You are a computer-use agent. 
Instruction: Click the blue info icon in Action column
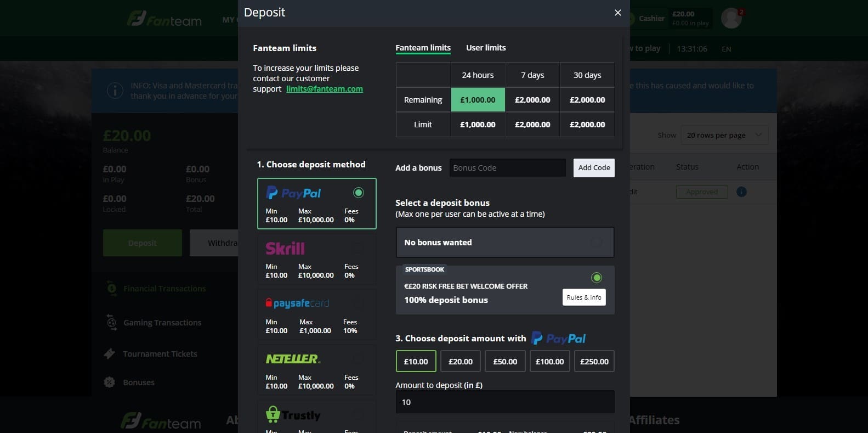coord(741,192)
